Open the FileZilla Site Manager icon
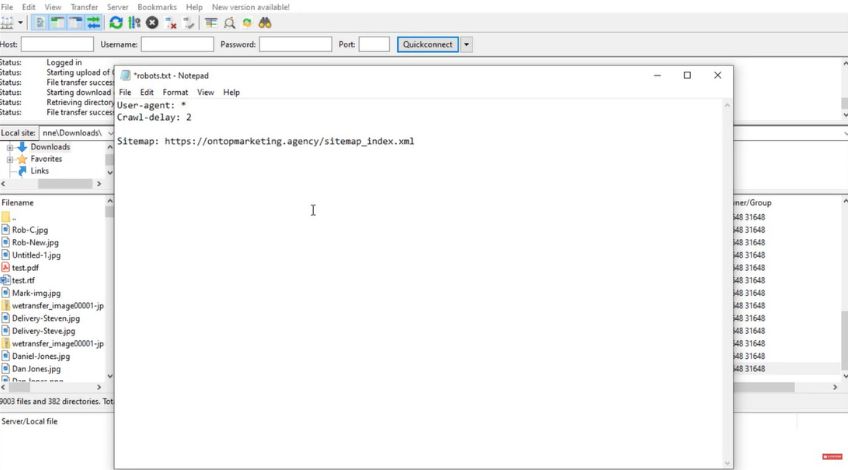Image resolution: width=848 pixels, height=470 pixels. coord(7,23)
